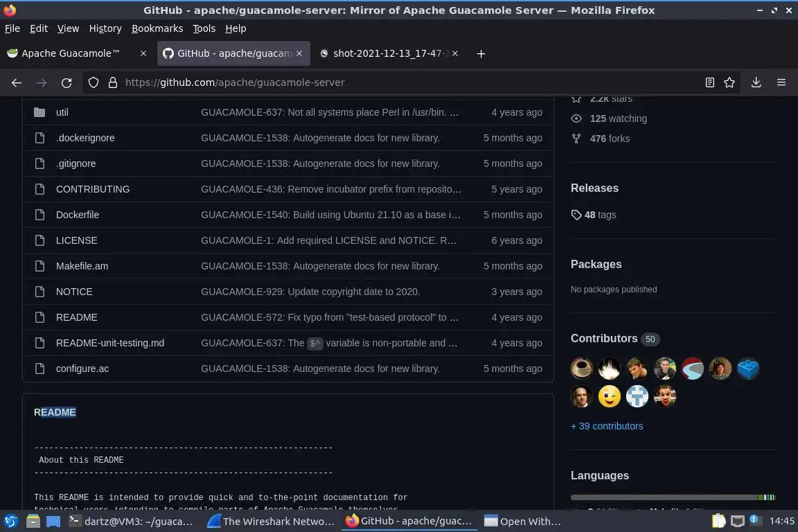Viewport: 798px width, 532px height.
Task: Open the configure.ac file
Action: [x=82, y=369]
